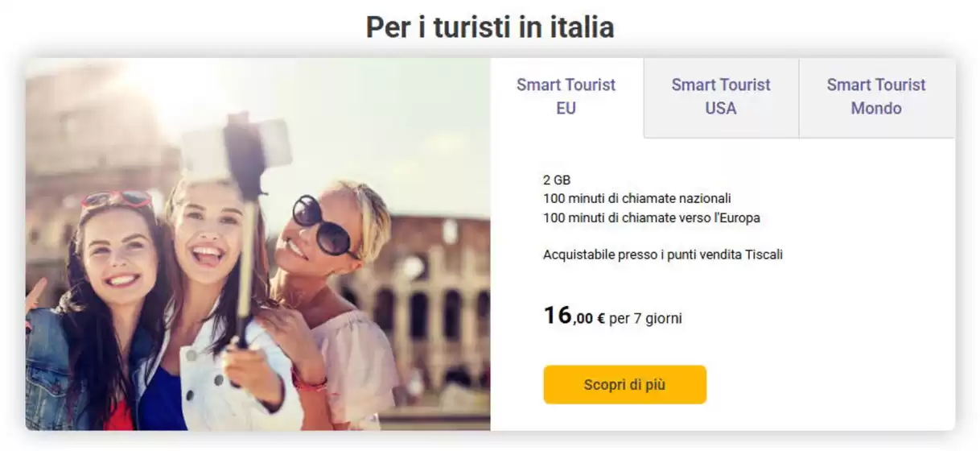
Task: Click the 2 GB data allowance line
Action: click(x=557, y=180)
